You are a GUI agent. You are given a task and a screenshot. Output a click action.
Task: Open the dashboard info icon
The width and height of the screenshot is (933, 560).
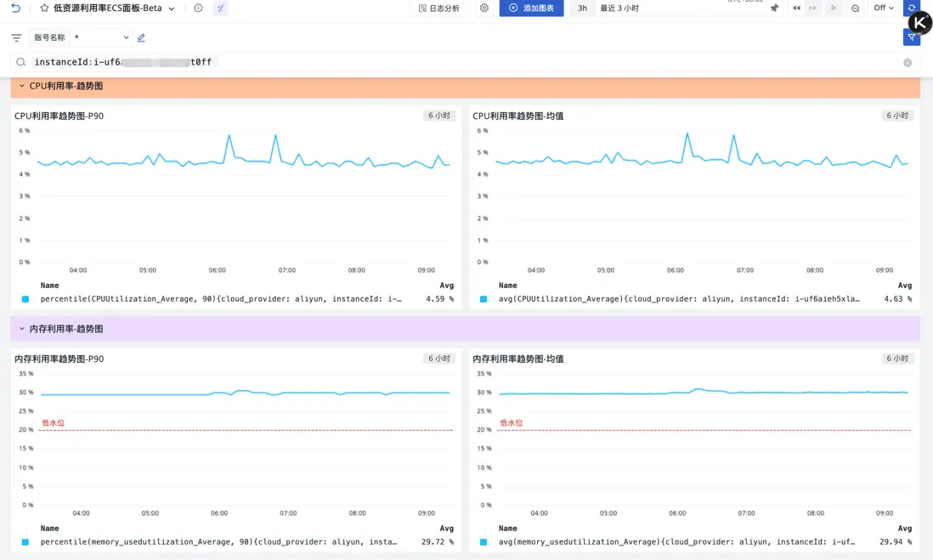coord(198,8)
